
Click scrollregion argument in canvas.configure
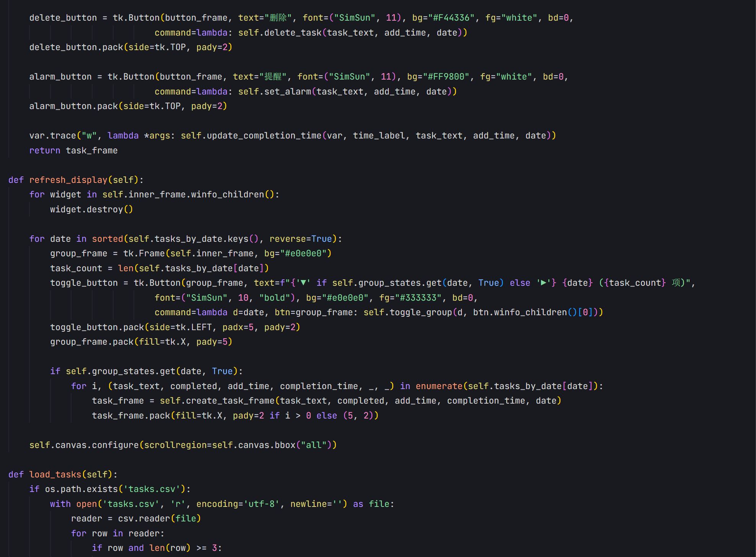[x=175, y=445]
